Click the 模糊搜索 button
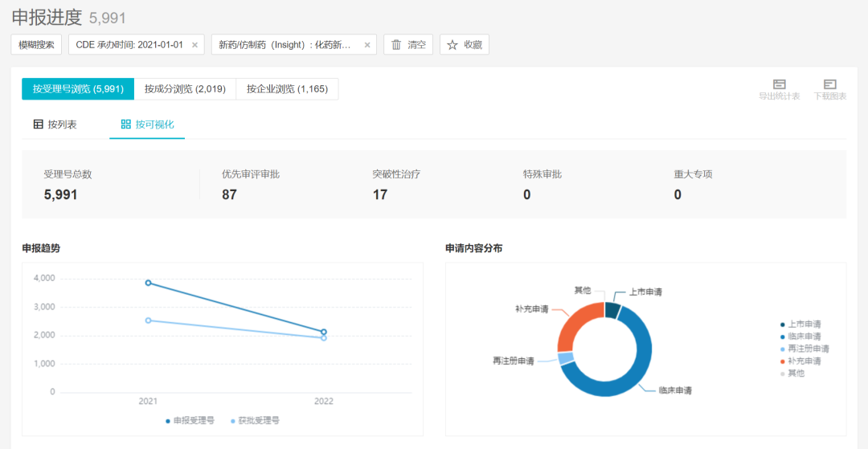Image resolution: width=868 pixels, height=449 pixels. pyautogui.click(x=36, y=45)
